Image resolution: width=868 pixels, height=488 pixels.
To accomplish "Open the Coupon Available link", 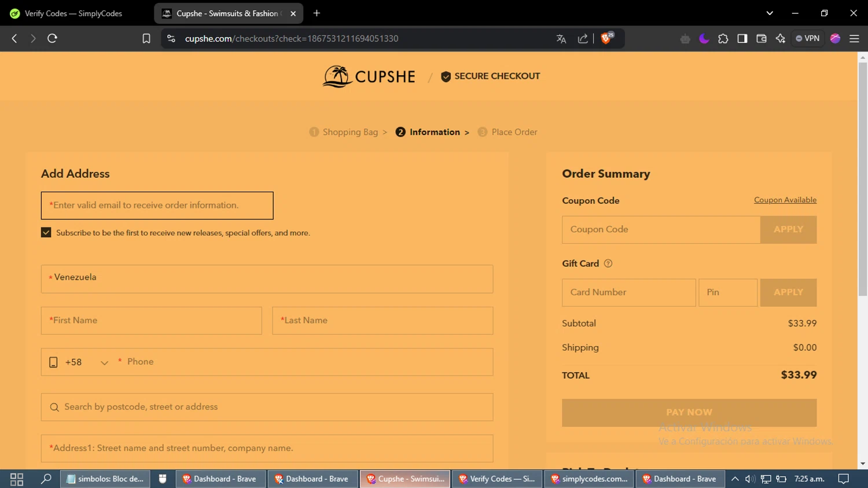I will coord(785,200).
